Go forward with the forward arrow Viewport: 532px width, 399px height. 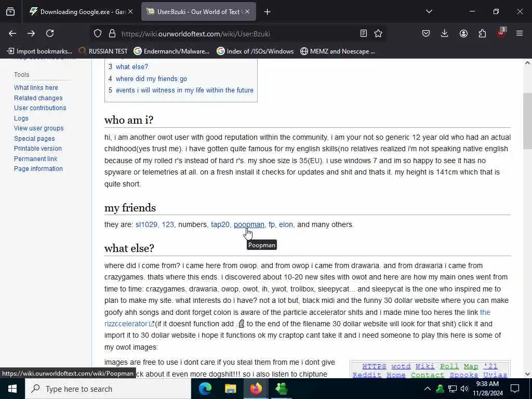click(31, 33)
